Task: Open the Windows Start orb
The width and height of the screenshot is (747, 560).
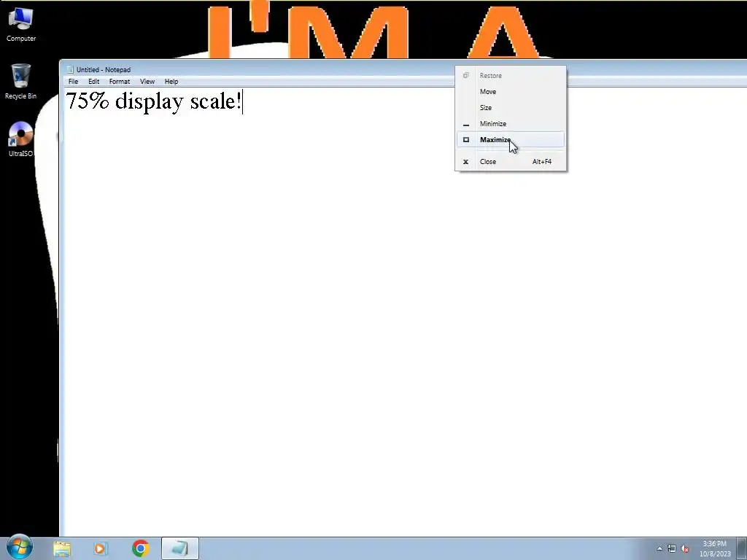Action: [x=20, y=547]
